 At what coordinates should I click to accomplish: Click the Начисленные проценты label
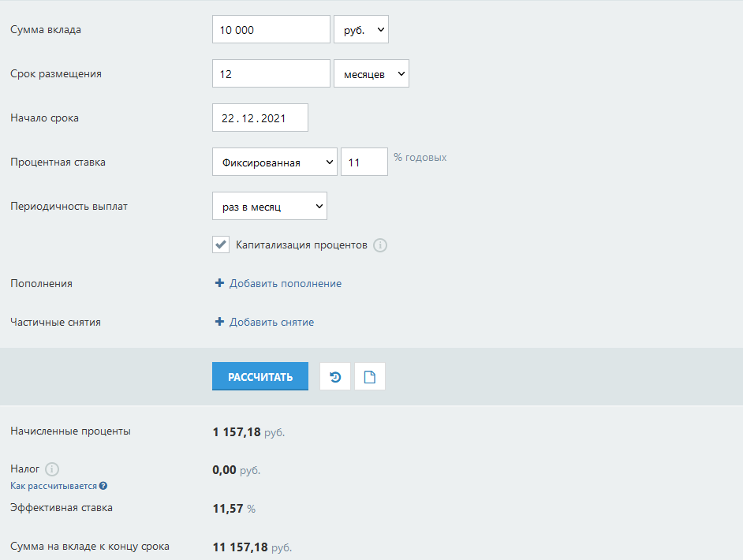point(71,431)
